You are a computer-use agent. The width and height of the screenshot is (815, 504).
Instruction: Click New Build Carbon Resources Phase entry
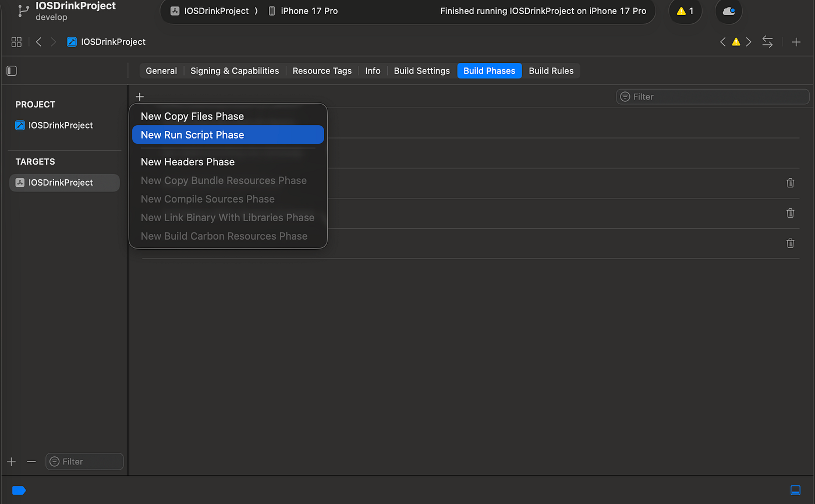228,236
